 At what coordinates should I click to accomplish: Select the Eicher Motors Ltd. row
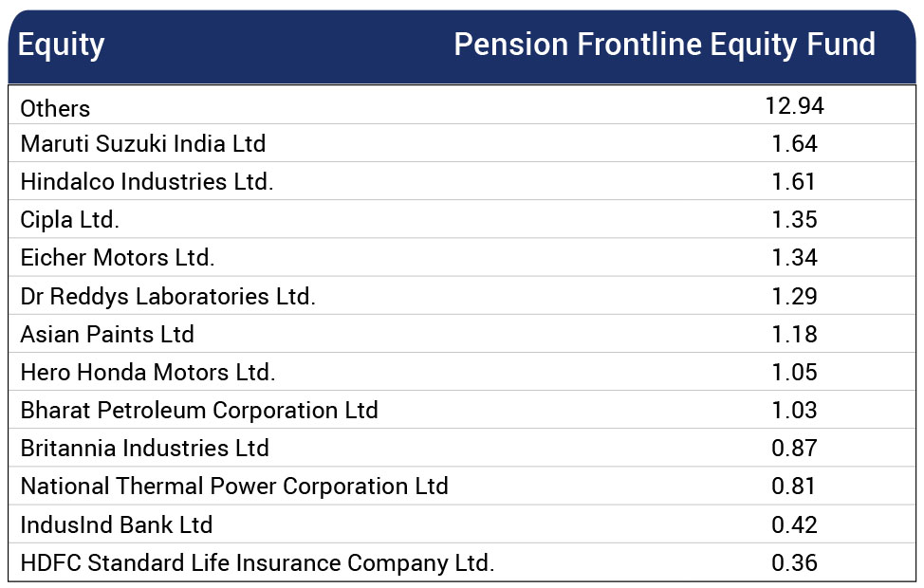click(x=462, y=257)
